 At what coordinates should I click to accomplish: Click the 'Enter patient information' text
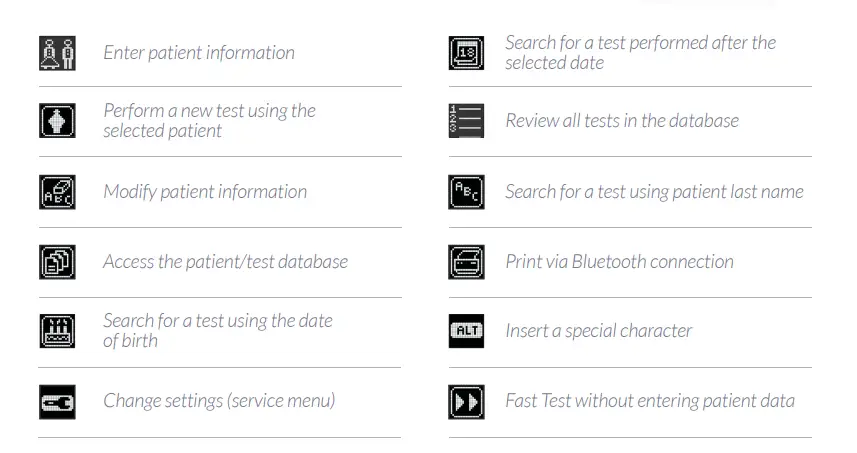pyautogui.click(x=199, y=52)
